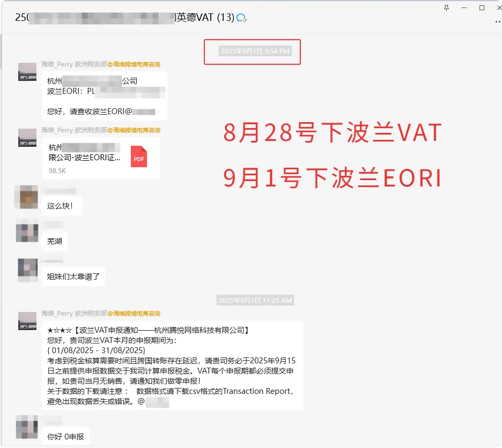Click avatar of the 你好 0申报 sender
Image resolution: width=502 pixels, height=448 pixels.
click(x=27, y=427)
